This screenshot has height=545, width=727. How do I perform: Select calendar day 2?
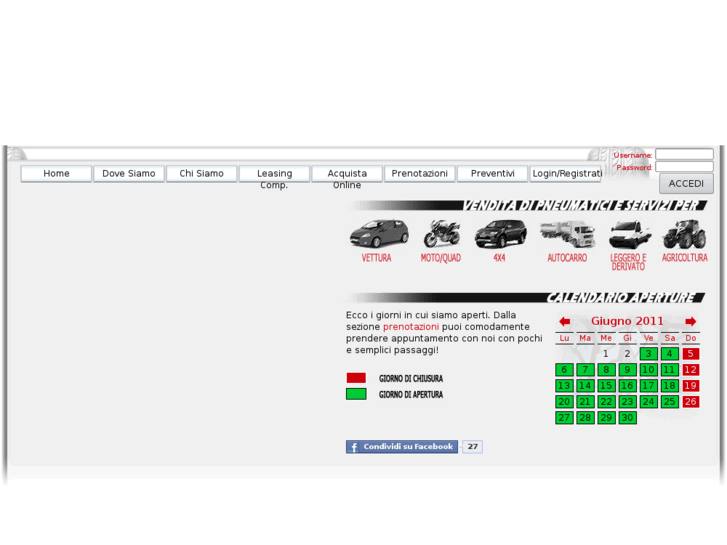click(627, 354)
